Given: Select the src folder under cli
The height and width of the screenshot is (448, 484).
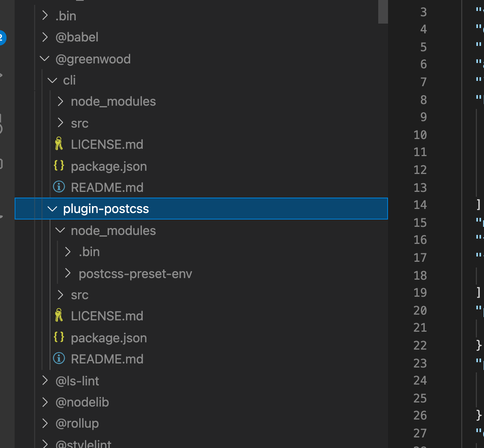Looking at the screenshot, I should pos(80,123).
